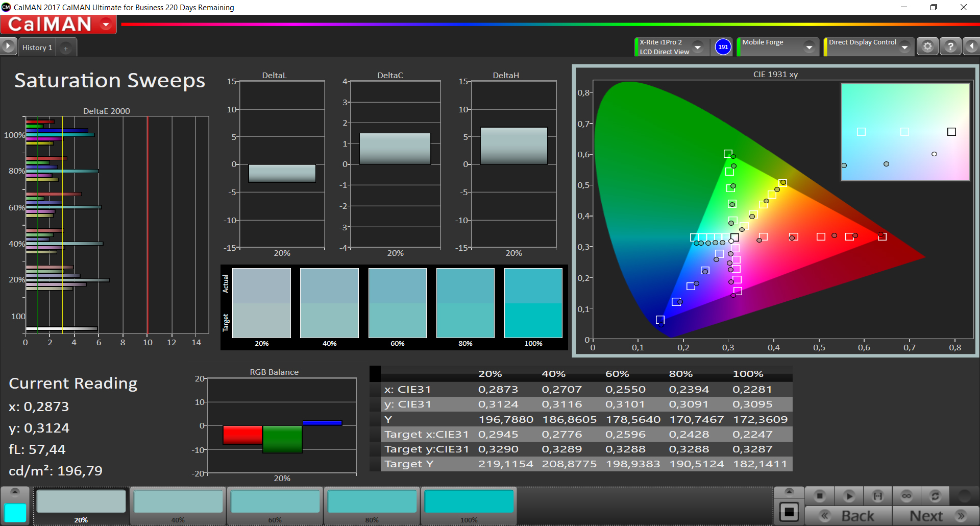Restore down the CalMAN window

pos(933,7)
